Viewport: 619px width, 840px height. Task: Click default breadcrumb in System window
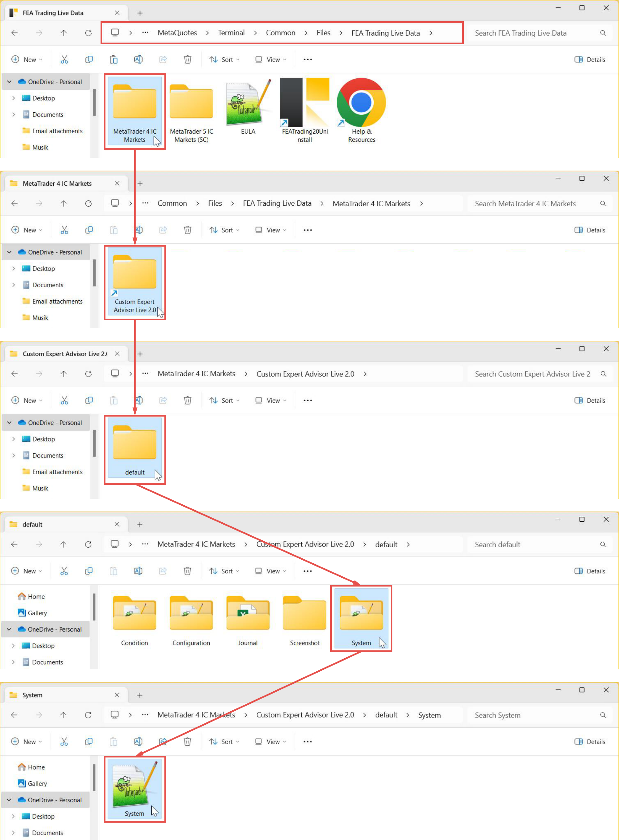coord(386,715)
